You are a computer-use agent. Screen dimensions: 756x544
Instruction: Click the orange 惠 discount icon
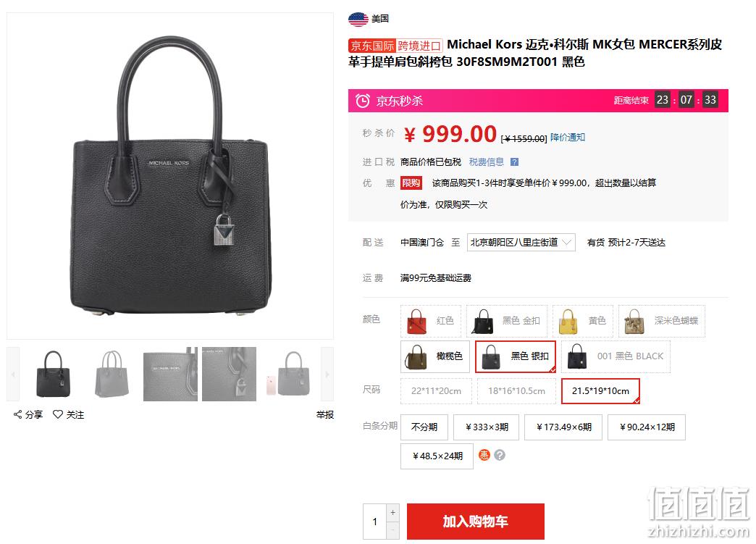point(484,455)
